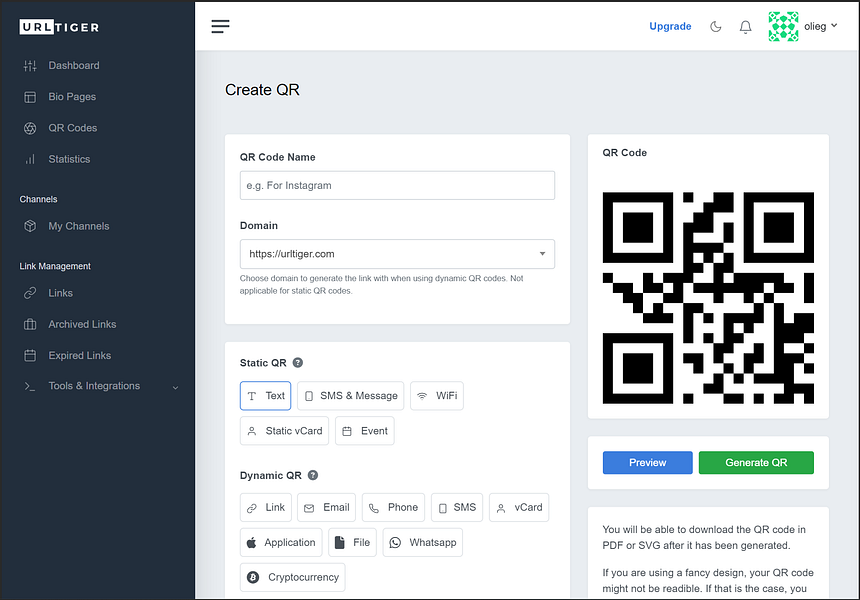Select Email dynamic QR type
The image size is (860, 600).
326,507
